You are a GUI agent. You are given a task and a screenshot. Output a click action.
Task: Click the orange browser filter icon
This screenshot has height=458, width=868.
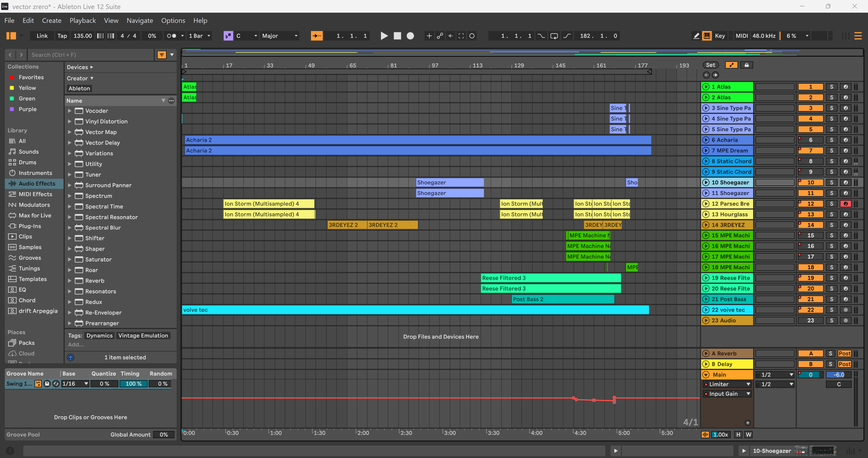pos(162,55)
